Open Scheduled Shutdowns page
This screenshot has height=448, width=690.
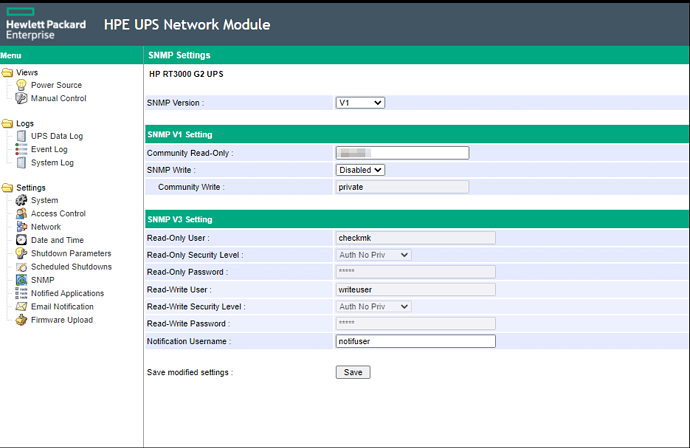pos(71,267)
